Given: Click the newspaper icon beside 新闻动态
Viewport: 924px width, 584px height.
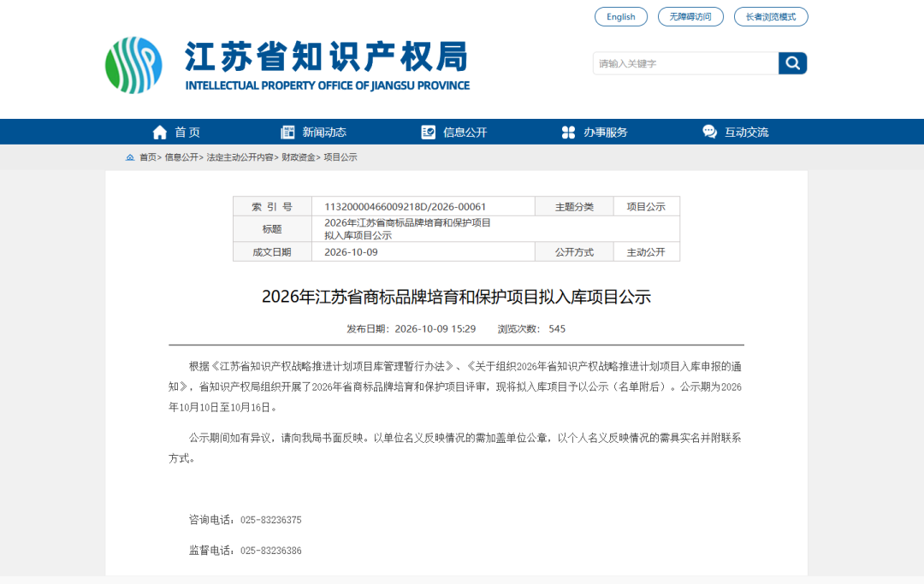Looking at the screenshot, I should click(287, 133).
